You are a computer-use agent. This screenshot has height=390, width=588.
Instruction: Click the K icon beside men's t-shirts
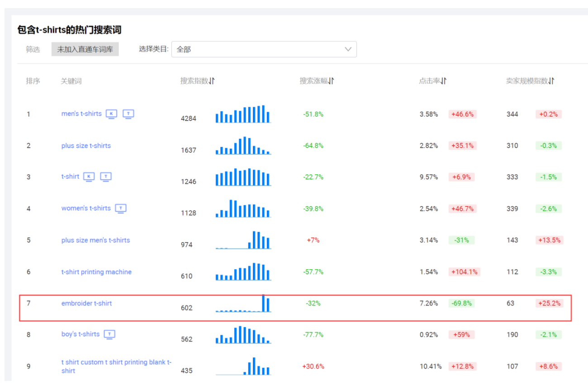pos(111,114)
